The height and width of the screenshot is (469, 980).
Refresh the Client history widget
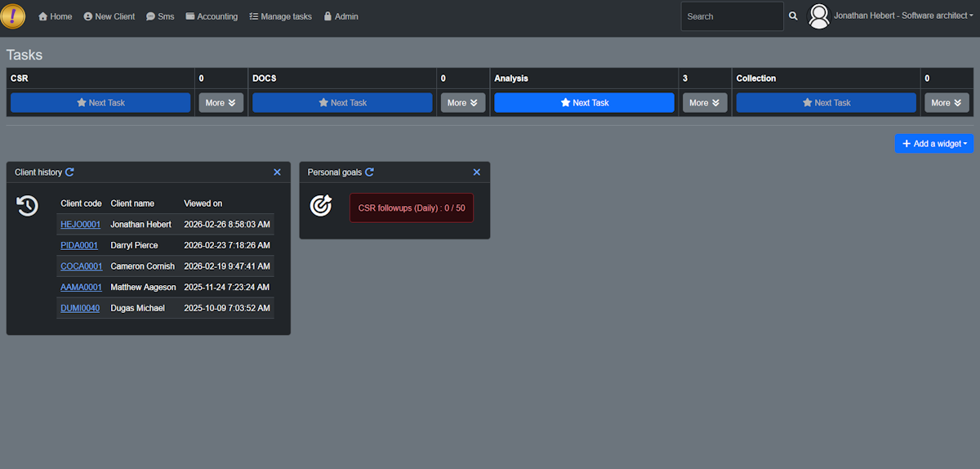pyautogui.click(x=69, y=172)
